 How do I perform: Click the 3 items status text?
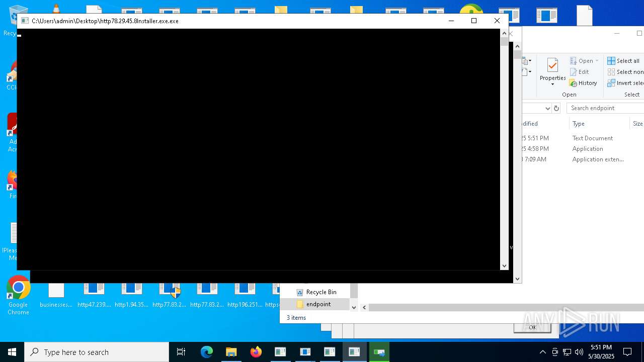[296, 318]
